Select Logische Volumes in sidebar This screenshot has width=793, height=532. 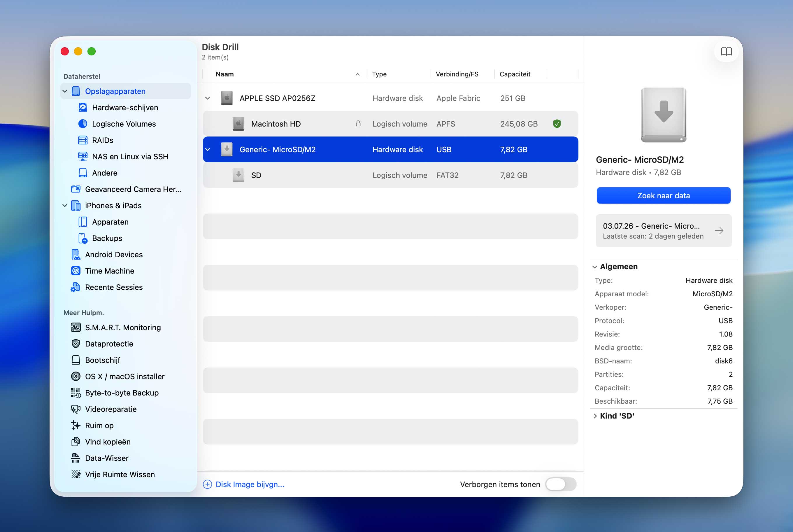click(124, 124)
